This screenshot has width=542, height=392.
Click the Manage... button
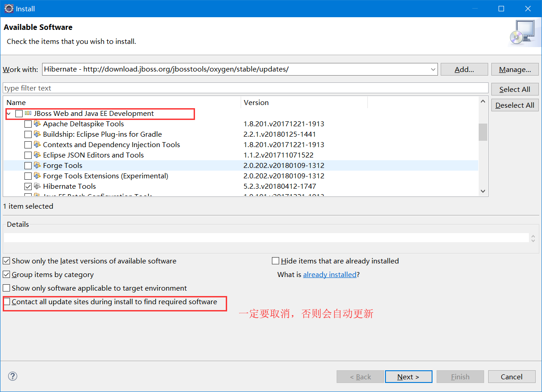click(x=515, y=69)
